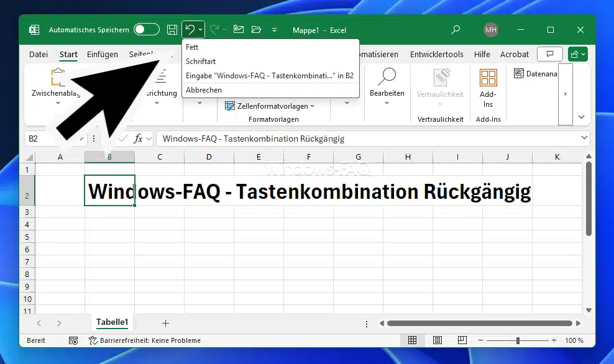Add a new sheet with plus icon
The image size is (614, 364).
click(x=165, y=323)
